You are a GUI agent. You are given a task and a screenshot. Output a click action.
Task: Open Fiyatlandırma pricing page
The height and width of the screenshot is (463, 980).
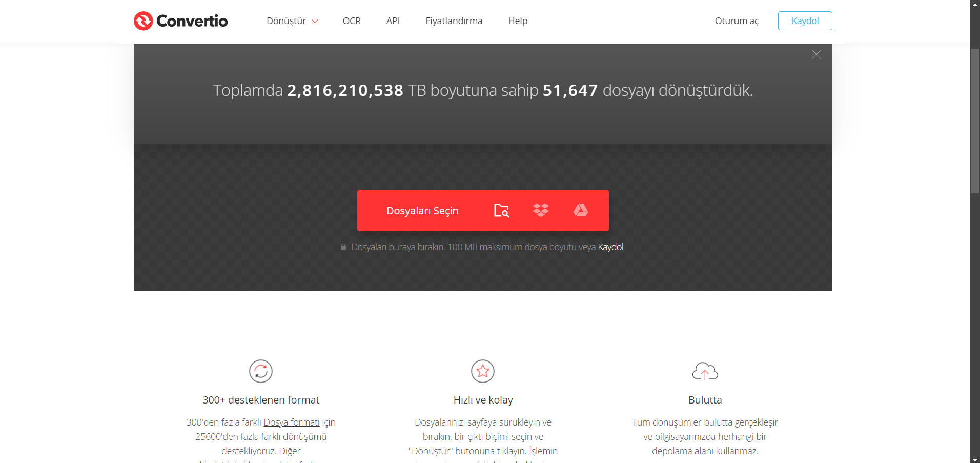click(x=454, y=21)
